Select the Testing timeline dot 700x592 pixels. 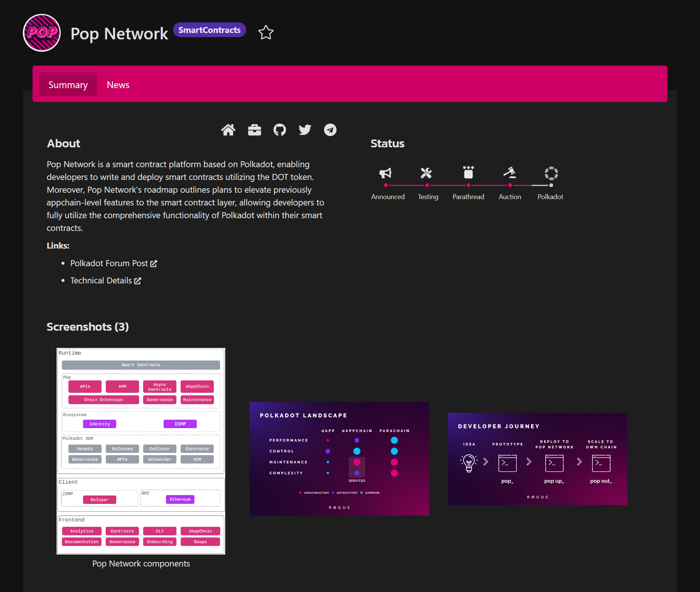[x=427, y=185]
